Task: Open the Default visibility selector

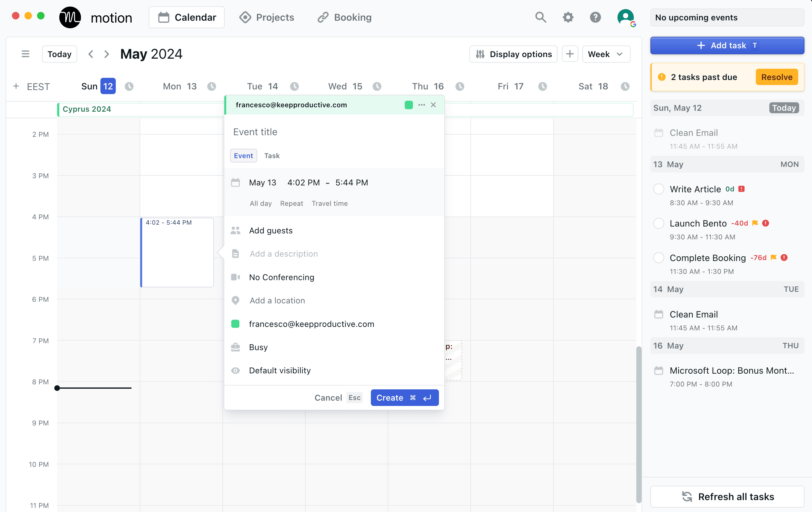Action: 280,370
